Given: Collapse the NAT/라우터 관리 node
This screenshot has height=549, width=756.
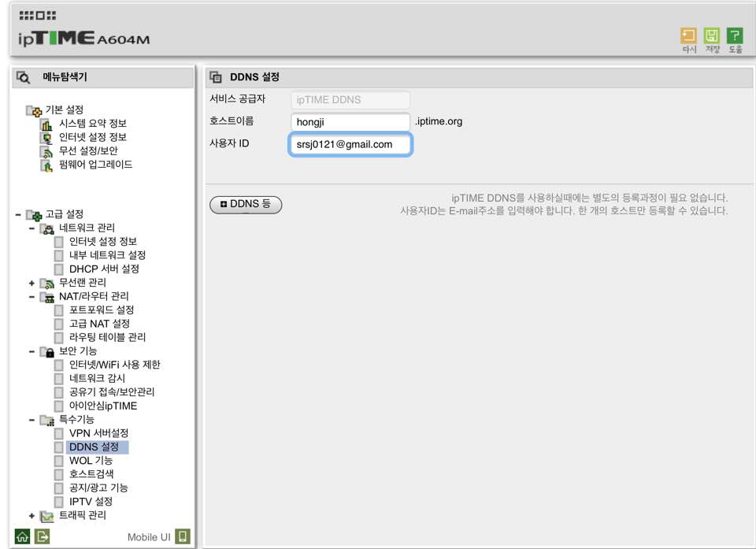Looking at the screenshot, I should pos(31,297).
